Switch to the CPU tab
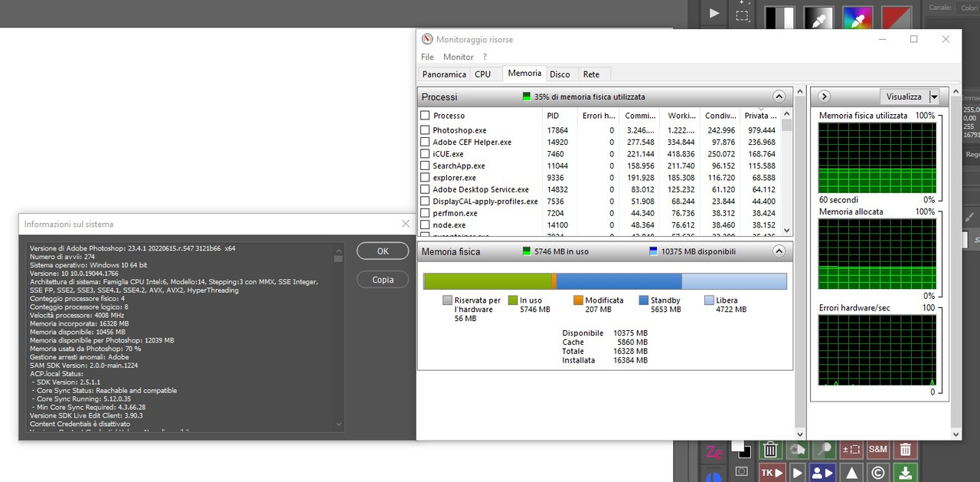Image resolution: width=980 pixels, height=482 pixels. coord(482,74)
